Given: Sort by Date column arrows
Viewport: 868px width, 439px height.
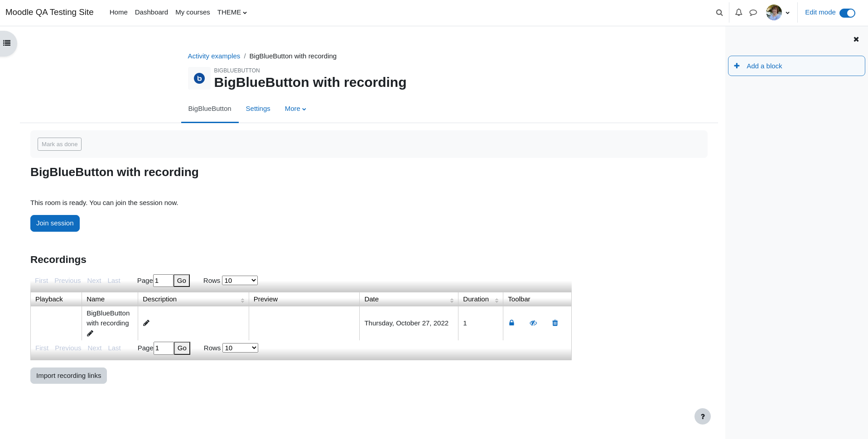Looking at the screenshot, I should pos(452,301).
